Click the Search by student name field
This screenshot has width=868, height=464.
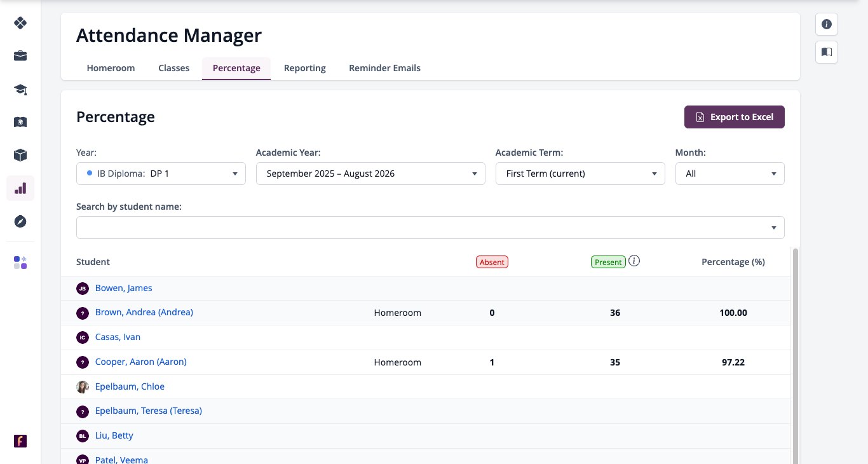coord(430,228)
